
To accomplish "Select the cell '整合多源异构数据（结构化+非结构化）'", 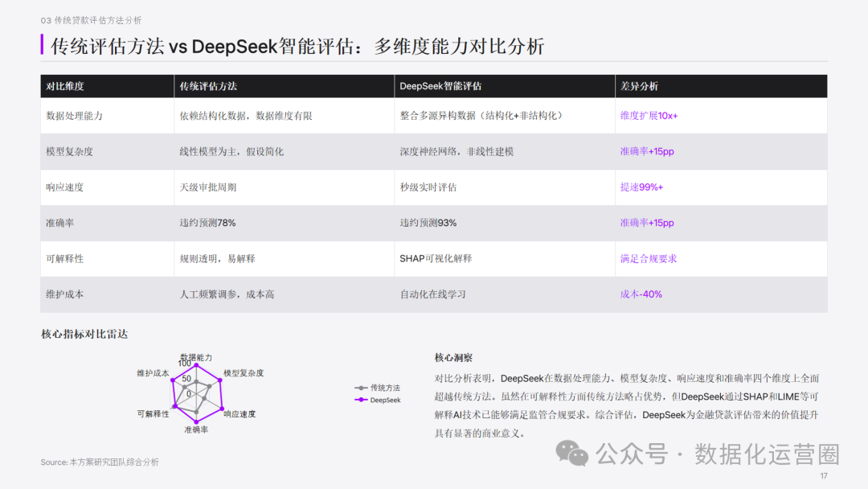I will (x=481, y=116).
